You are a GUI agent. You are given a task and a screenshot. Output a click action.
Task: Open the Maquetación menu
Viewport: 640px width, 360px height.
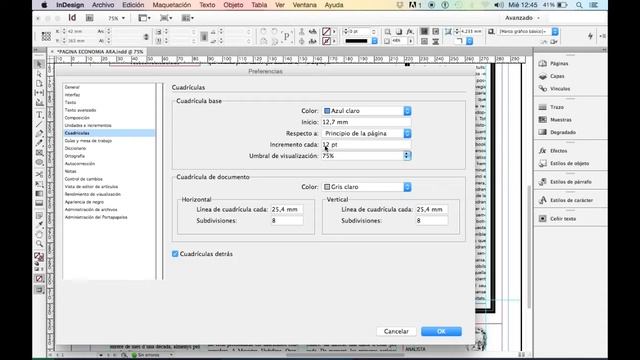(x=171, y=5)
